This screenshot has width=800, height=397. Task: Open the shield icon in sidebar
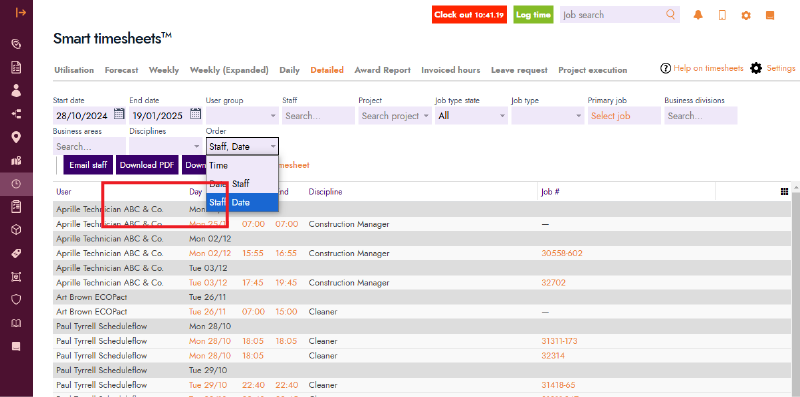[16, 300]
